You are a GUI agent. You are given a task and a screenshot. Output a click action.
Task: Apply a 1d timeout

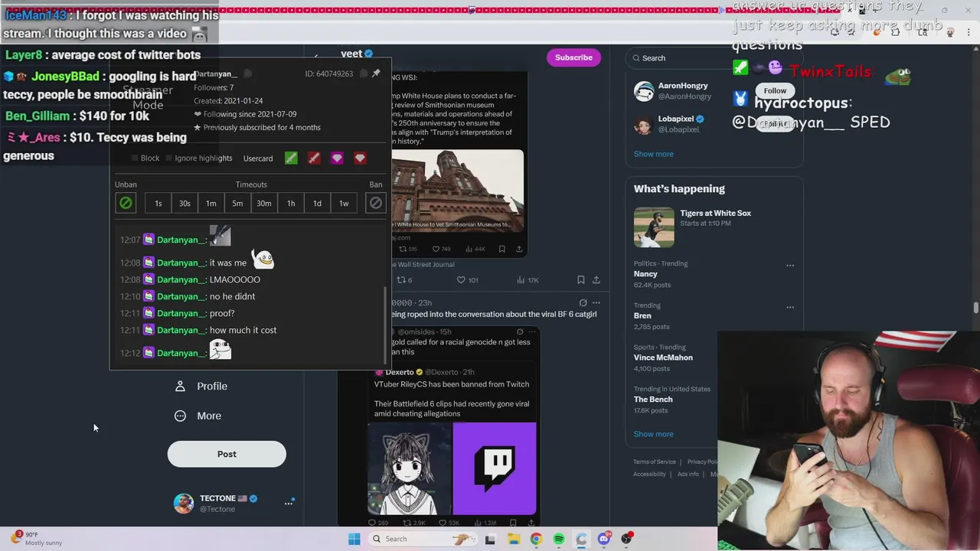tap(317, 203)
